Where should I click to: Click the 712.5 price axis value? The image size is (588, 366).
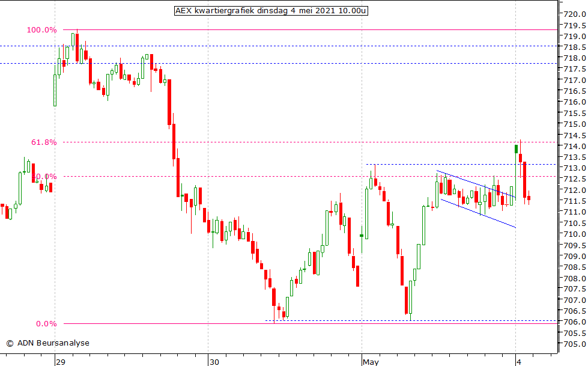coord(574,179)
